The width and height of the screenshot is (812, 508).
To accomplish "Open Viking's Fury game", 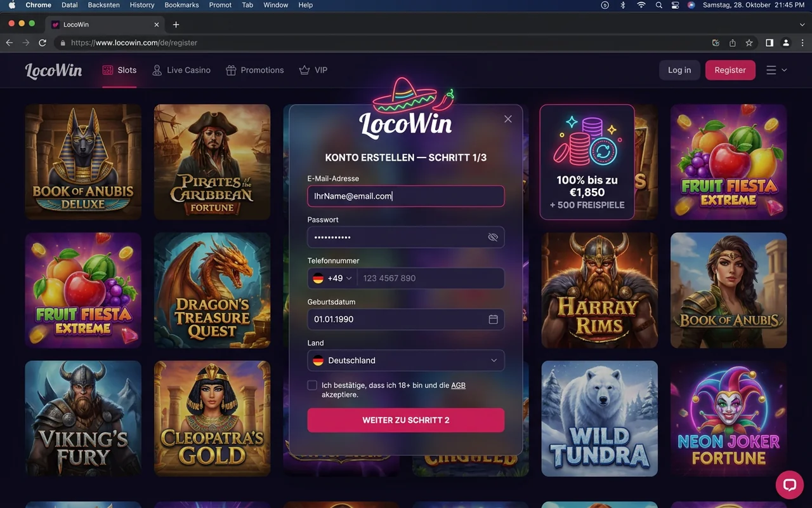I will pos(83,418).
